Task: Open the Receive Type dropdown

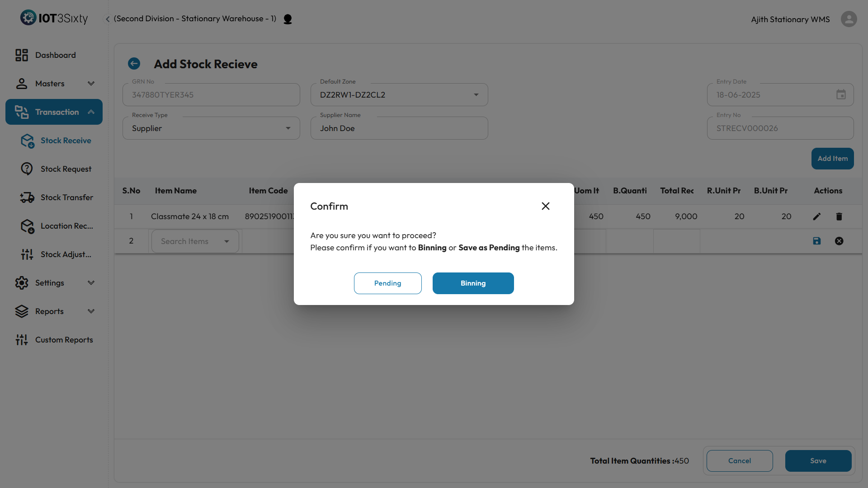Action: pyautogui.click(x=288, y=128)
